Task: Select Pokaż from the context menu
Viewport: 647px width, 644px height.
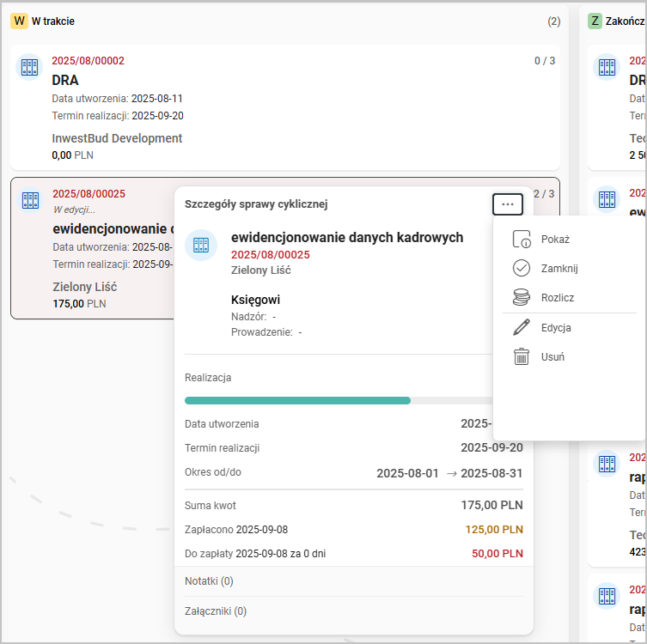Action: (x=555, y=240)
